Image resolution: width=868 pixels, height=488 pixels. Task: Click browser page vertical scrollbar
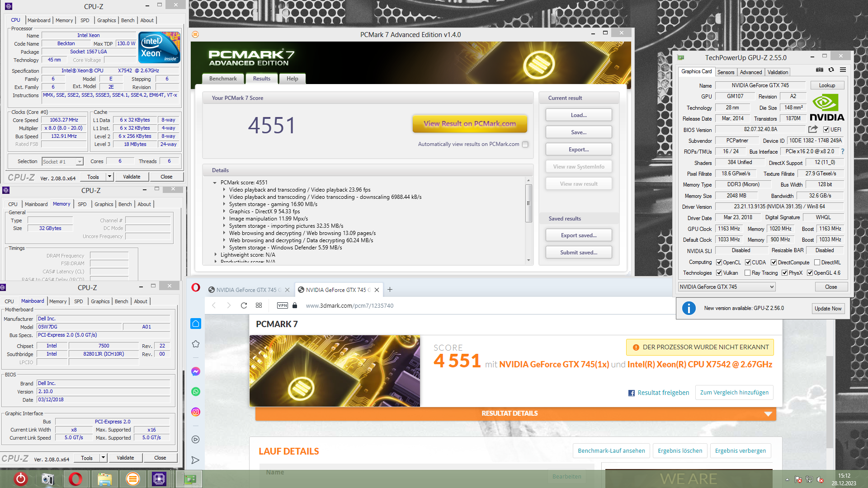click(x=830, y=402)
